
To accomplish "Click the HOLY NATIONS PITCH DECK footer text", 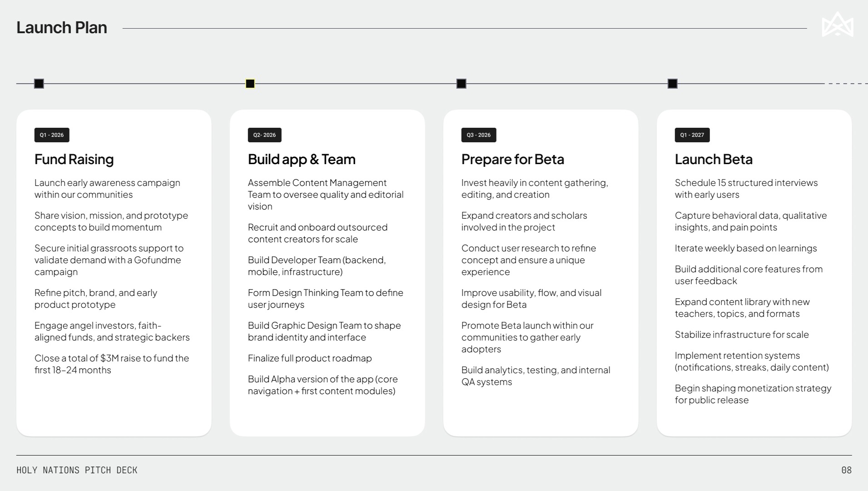I will [x=77, y=470].
